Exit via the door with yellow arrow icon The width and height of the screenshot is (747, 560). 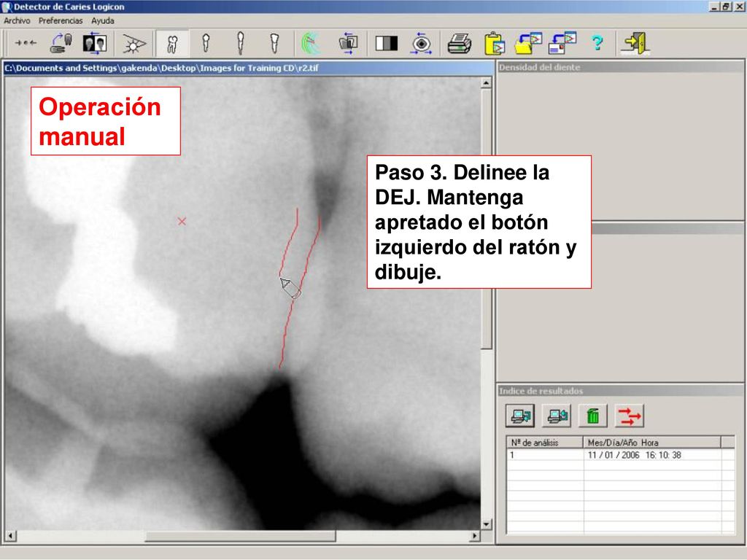(635, 43)
